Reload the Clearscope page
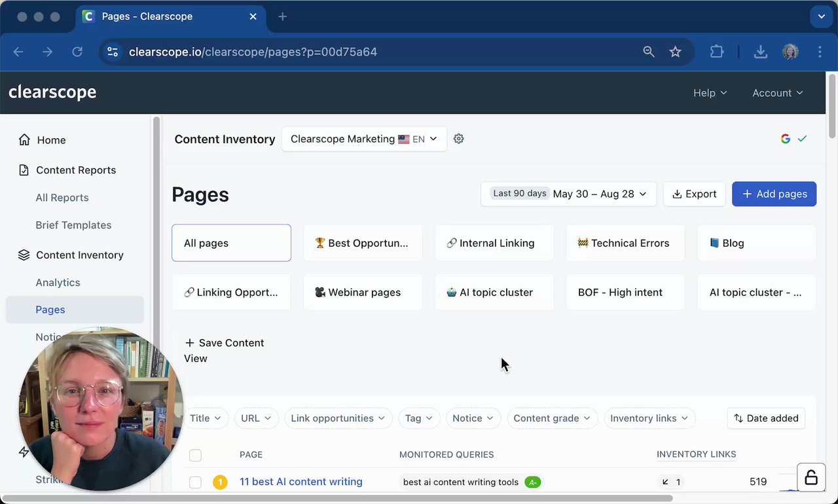 coord(77,52)
